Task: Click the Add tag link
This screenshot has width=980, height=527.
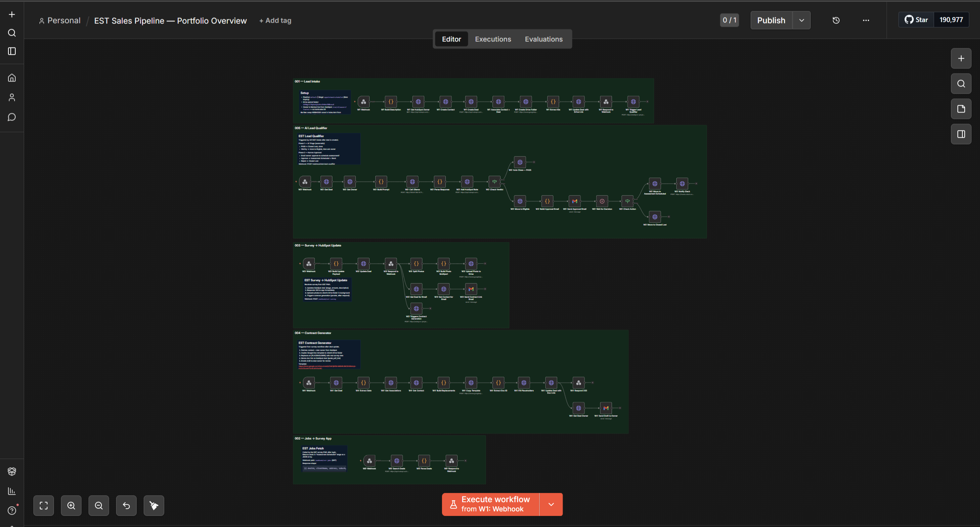Action: pos(275,21)
